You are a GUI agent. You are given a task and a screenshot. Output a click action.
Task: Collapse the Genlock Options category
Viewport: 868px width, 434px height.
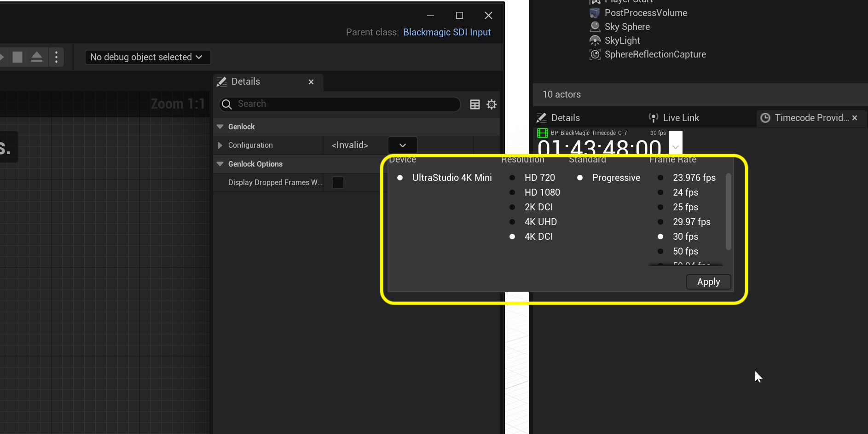click(x=220, y=164)
